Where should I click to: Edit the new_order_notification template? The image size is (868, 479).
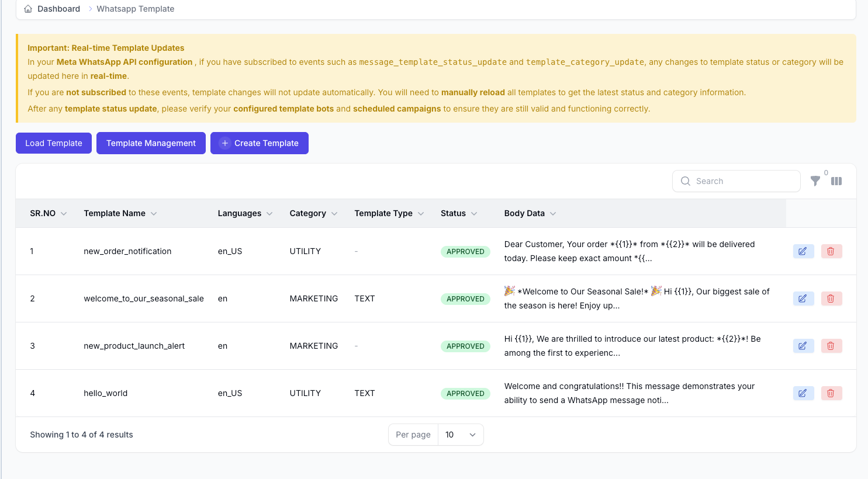(803, 251)
